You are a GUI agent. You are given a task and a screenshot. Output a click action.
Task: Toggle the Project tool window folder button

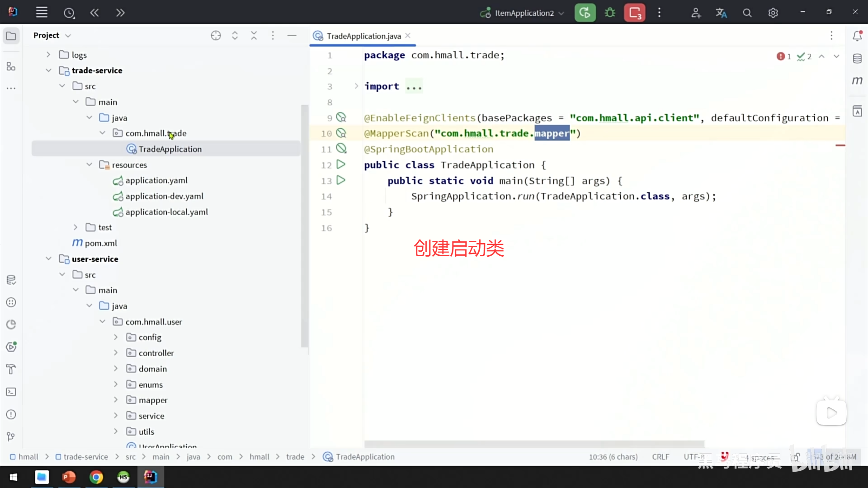tap(11, 36)
